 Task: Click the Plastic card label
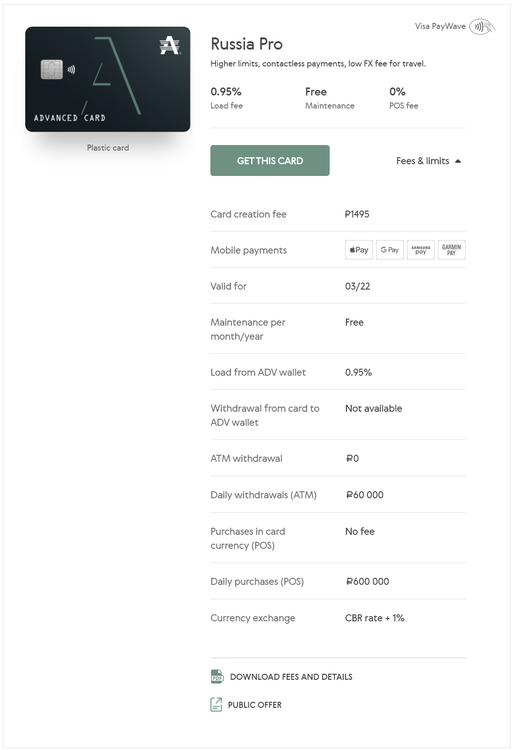coord(108,148)
